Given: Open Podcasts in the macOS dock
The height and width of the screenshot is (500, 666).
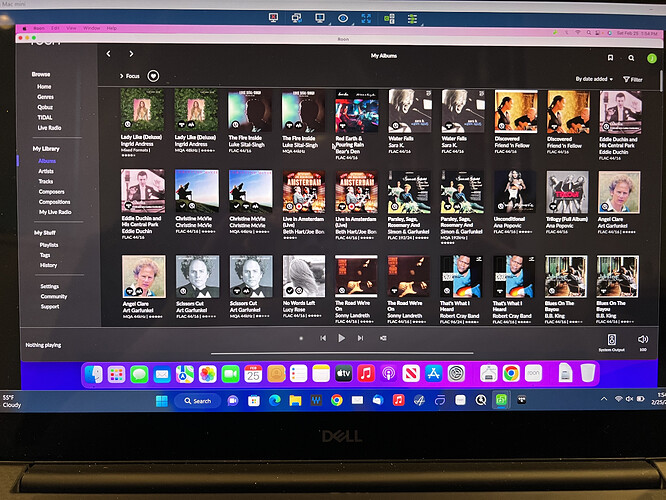Looking at the screenshot, I should [x=388, y=374].
